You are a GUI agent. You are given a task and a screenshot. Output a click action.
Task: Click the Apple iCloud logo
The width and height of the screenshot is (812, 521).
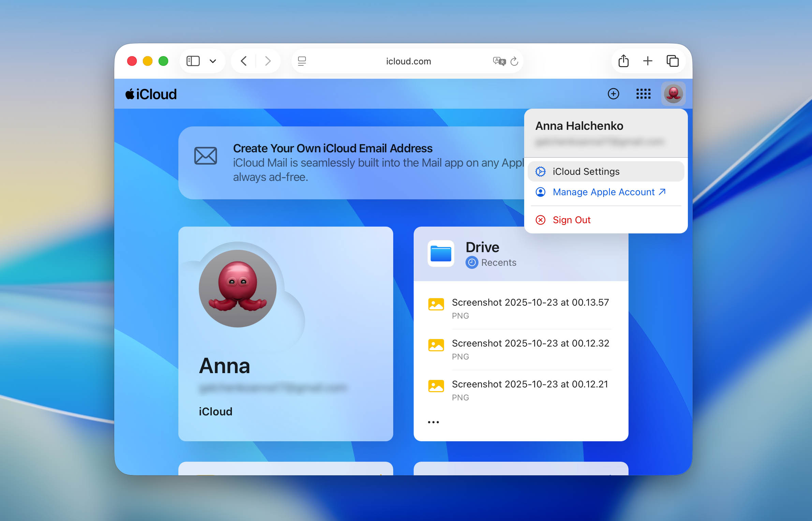(151, 94)
